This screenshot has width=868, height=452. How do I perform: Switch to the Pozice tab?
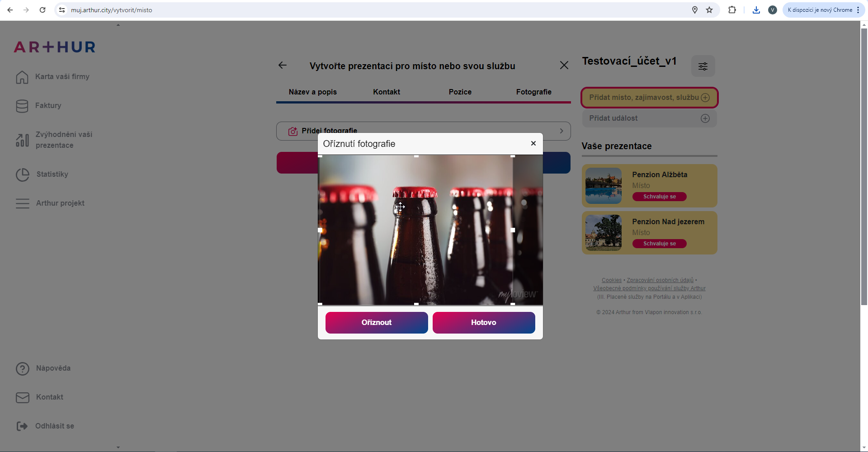click(x=460, y=92)
